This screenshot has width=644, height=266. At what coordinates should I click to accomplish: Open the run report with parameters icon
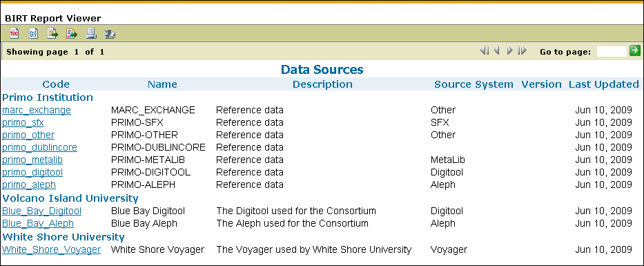(x=34, y=33)
